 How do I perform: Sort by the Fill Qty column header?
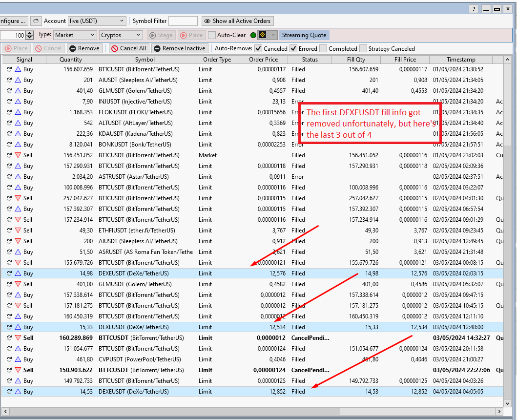[356, 60]
